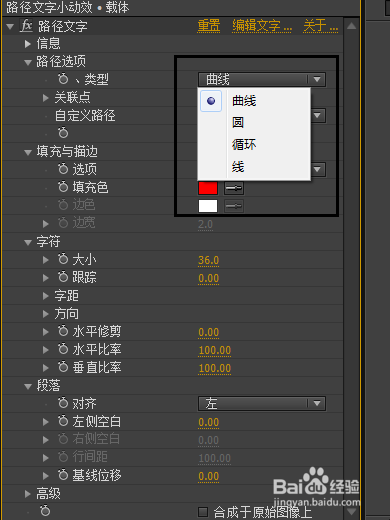The height and width of the screenshot is (520, 390).
Task: Click the 水平比率 value 100.00
Action: tap(215, 350)
